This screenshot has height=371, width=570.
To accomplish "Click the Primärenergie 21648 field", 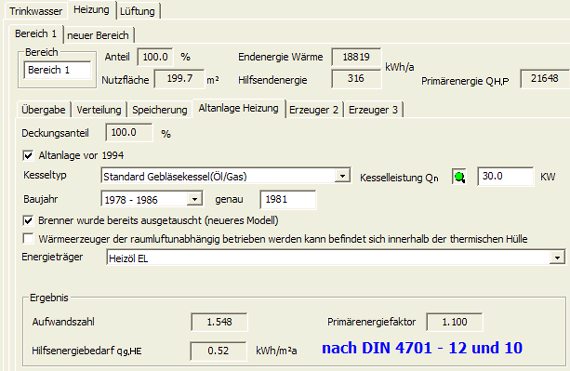I will coord(545,78).
